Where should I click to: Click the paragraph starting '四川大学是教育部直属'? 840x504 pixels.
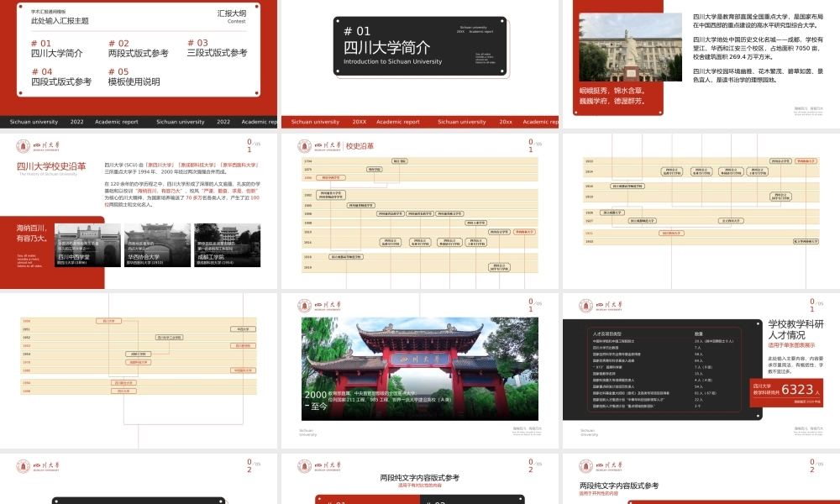(x=758, y=21)
